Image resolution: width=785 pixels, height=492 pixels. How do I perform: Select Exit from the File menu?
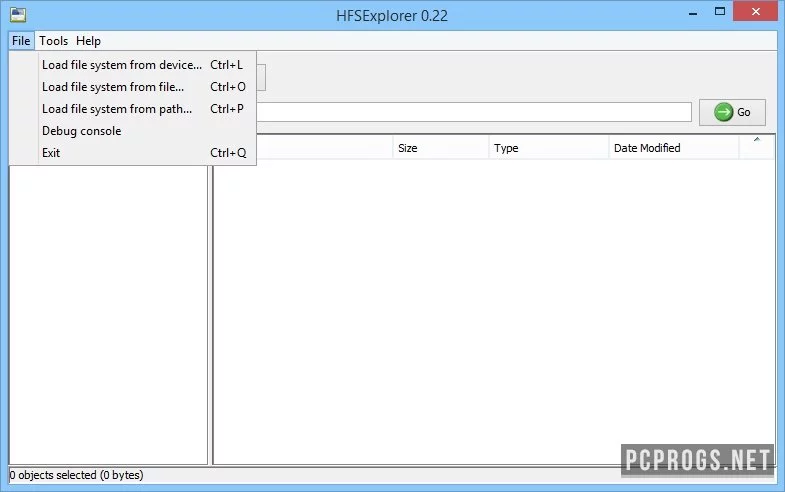coord(133,153)
